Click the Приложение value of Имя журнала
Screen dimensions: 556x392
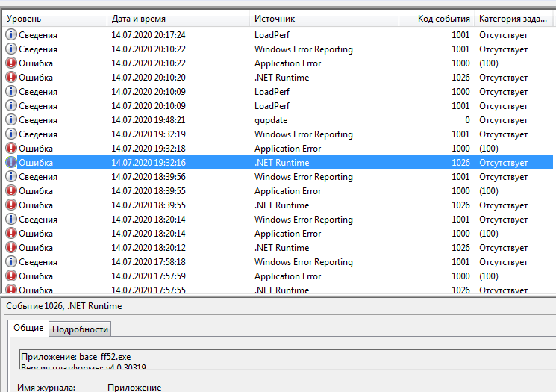134,388
